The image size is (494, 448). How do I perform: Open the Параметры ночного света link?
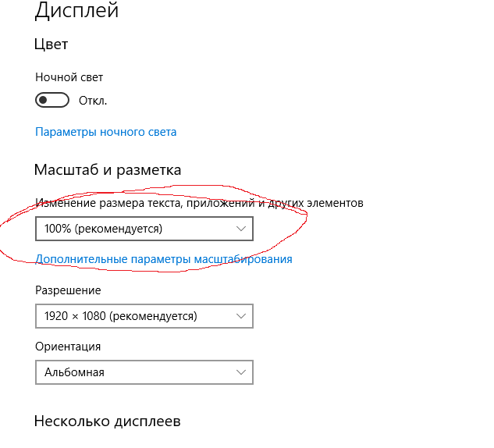click(x=106, y=132)
